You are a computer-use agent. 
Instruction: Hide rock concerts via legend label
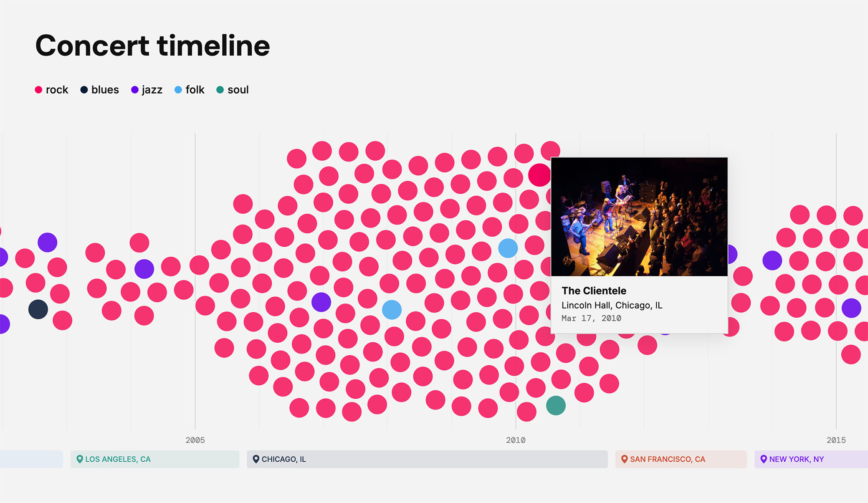click(x=57, y=89)
